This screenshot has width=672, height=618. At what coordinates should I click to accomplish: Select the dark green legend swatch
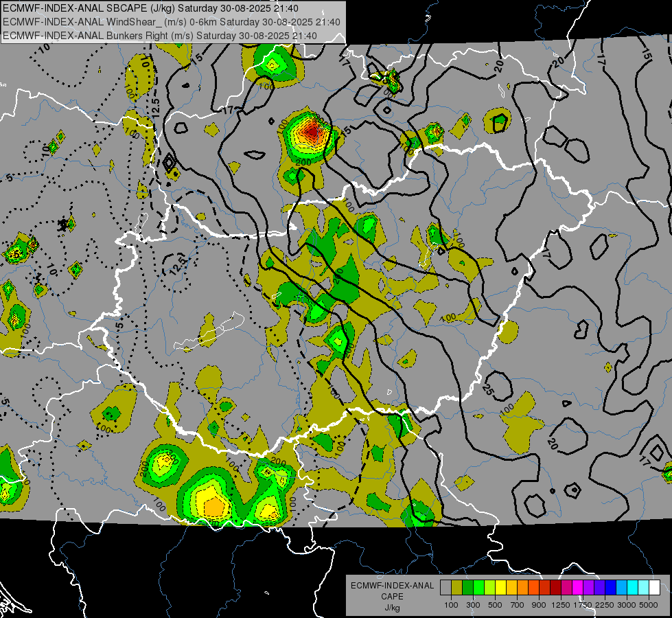pos(468,588)
